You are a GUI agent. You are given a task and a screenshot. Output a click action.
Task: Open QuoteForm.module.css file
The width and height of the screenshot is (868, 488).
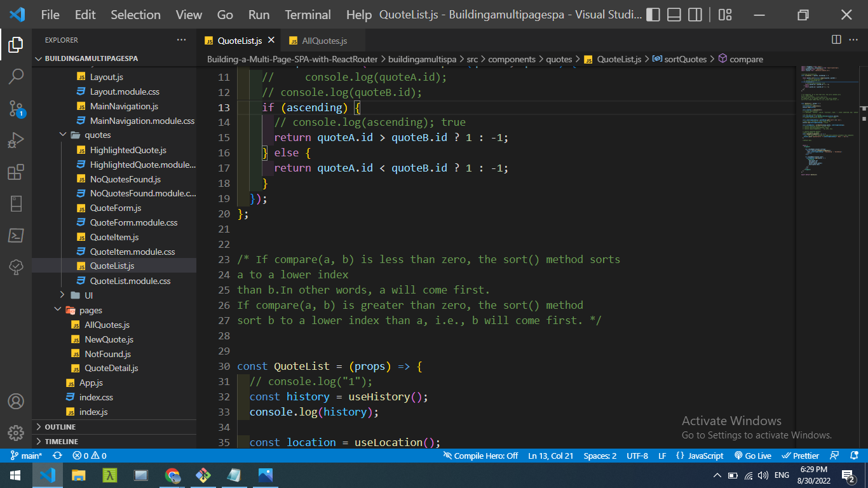click(133, 223)
